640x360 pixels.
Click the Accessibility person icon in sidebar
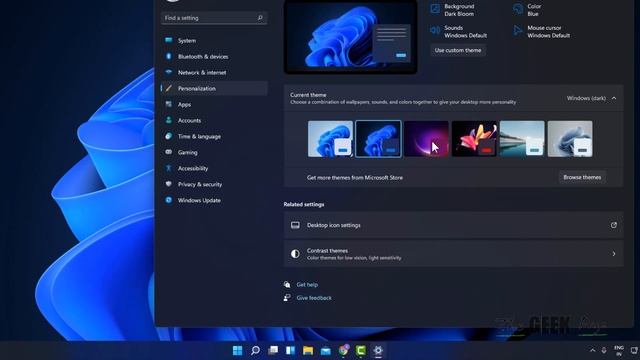pos(169,168)
